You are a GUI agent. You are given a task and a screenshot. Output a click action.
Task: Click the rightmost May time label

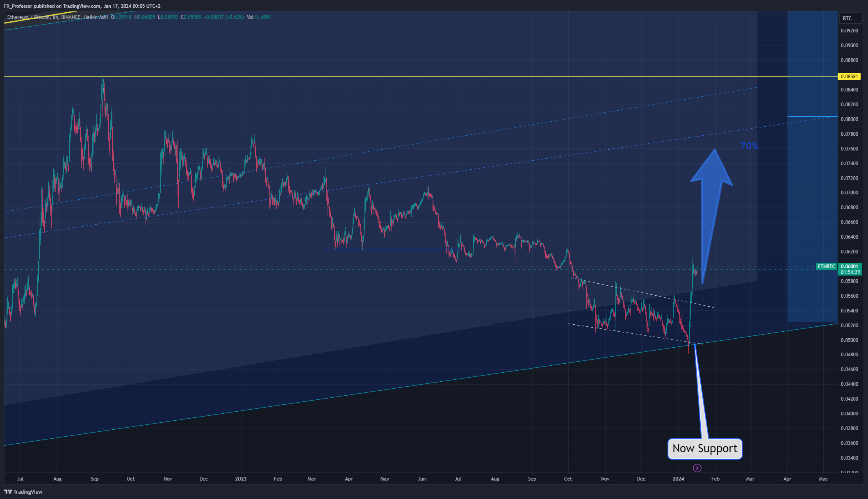coord(823,479)
